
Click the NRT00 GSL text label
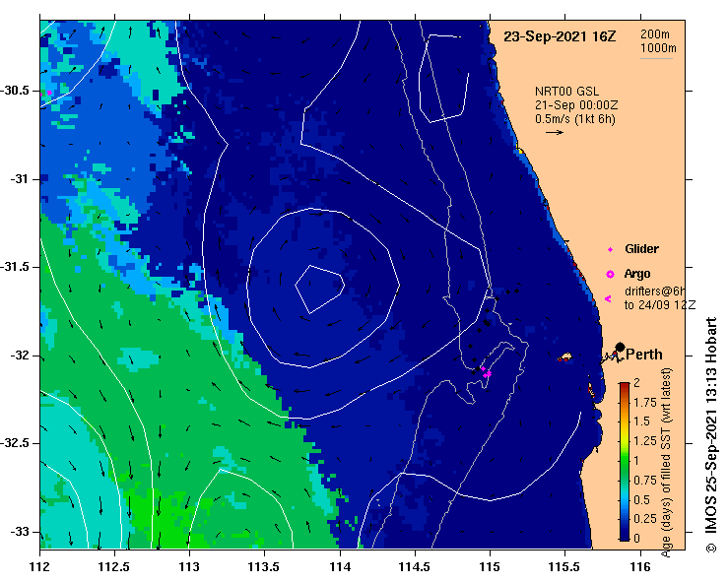(x=566, y=92)
